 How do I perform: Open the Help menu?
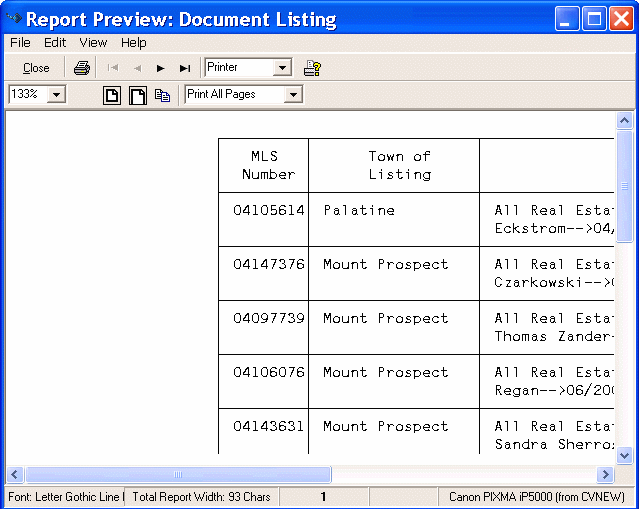[134, 43]
